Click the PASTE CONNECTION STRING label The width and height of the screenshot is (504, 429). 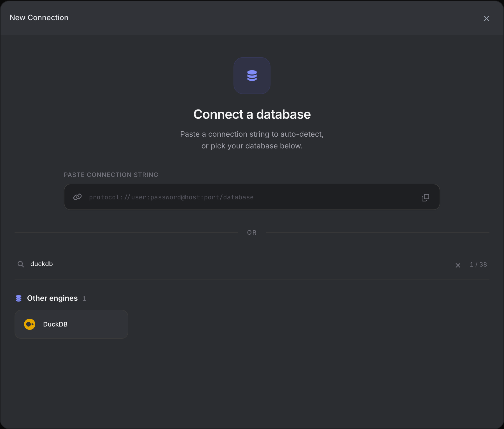point(111,175)
